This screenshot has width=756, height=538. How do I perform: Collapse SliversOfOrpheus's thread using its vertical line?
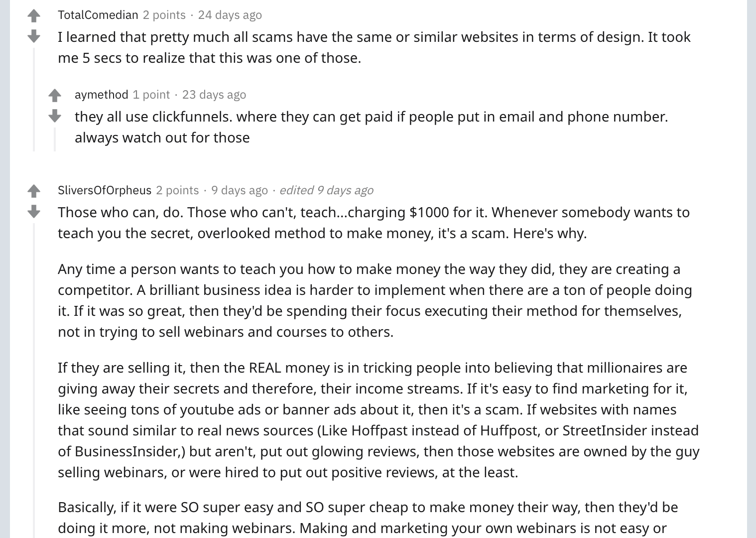point(34,381)
